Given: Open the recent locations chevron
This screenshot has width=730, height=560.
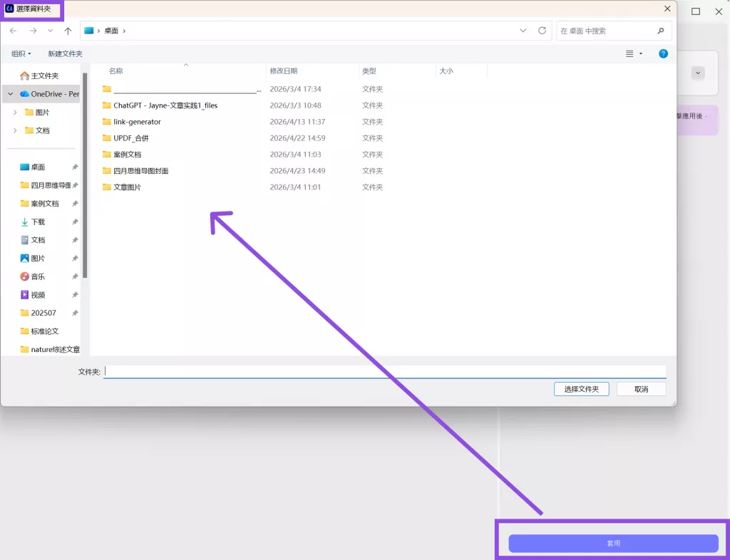Looking at the screenshot, I should tap(51, 31).
